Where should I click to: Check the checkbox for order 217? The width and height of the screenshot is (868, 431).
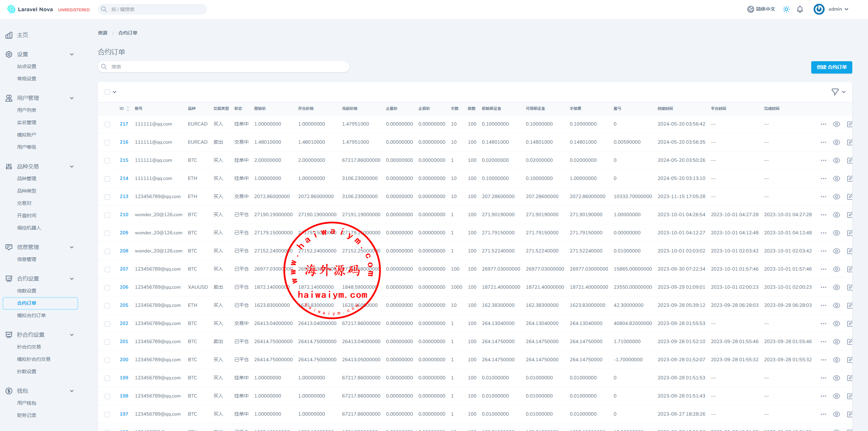[x=107, y=125]
